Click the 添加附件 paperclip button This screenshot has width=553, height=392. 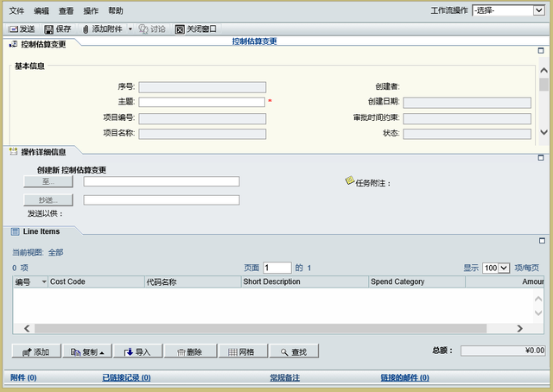tap(104, 28)
